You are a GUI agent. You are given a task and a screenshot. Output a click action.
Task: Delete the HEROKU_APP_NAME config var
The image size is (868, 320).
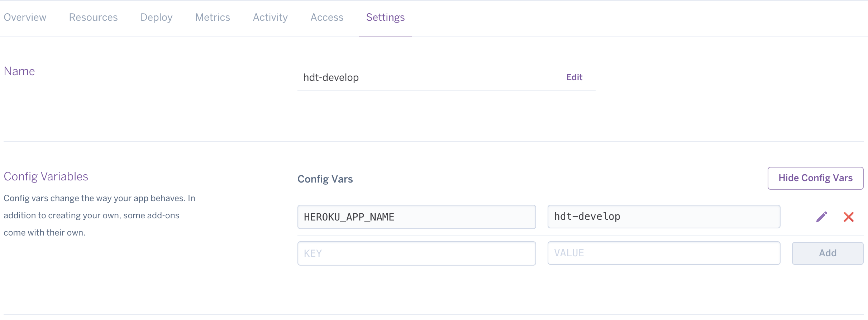848,217
